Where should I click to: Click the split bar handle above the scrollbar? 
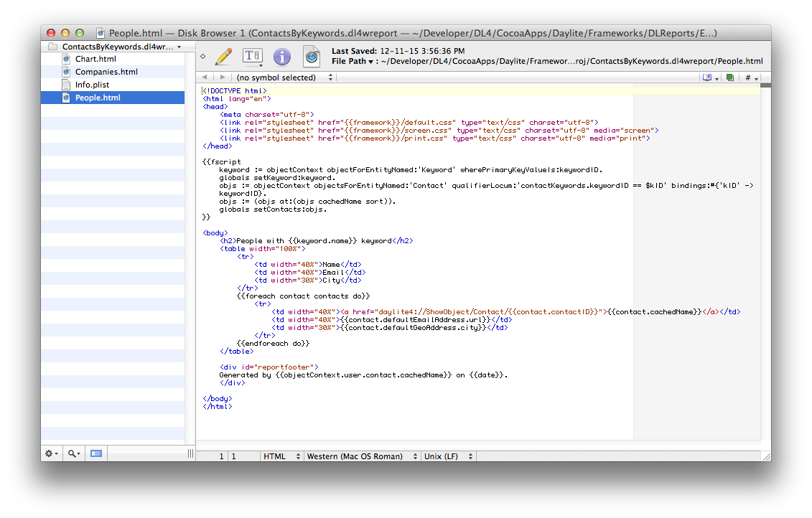(x=766, y=85)
